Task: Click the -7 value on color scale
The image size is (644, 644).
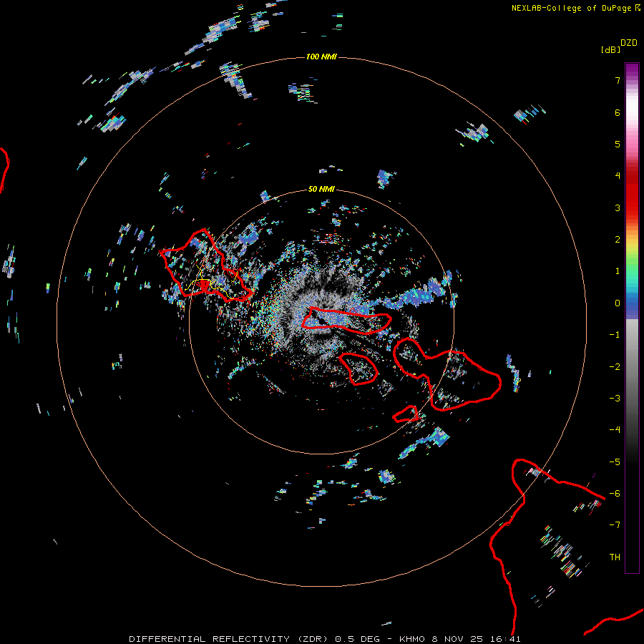Action: [x=615, y=525]
